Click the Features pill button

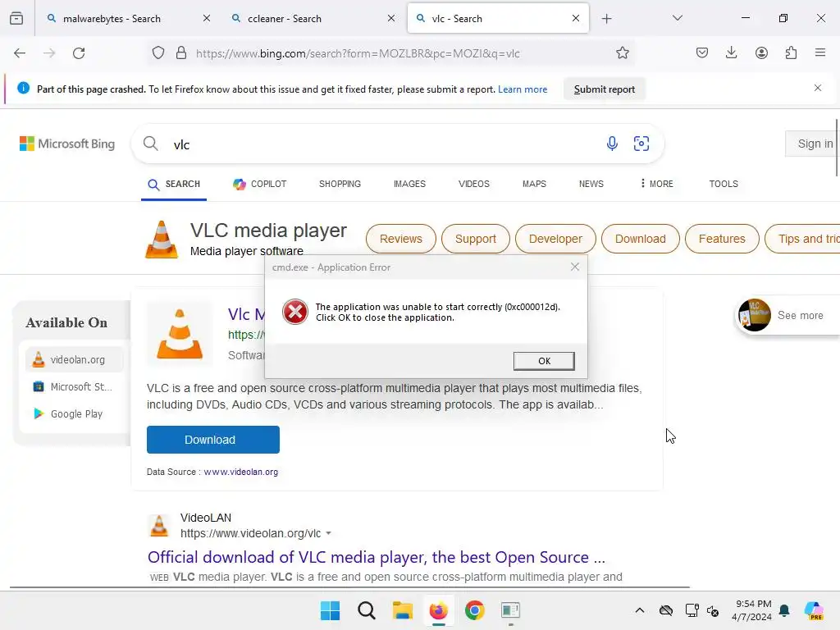click(x=722, y=239)
